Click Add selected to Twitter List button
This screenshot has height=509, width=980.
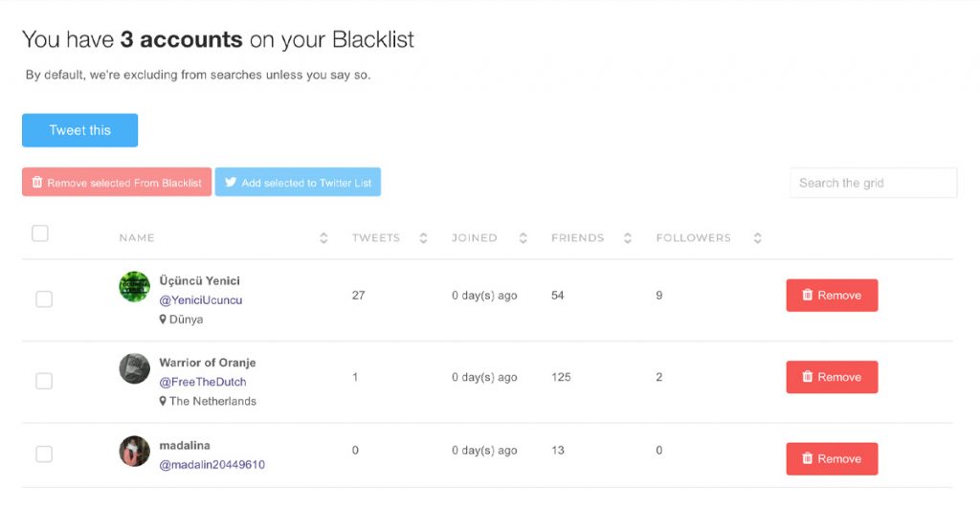click(x=298, y=183)
